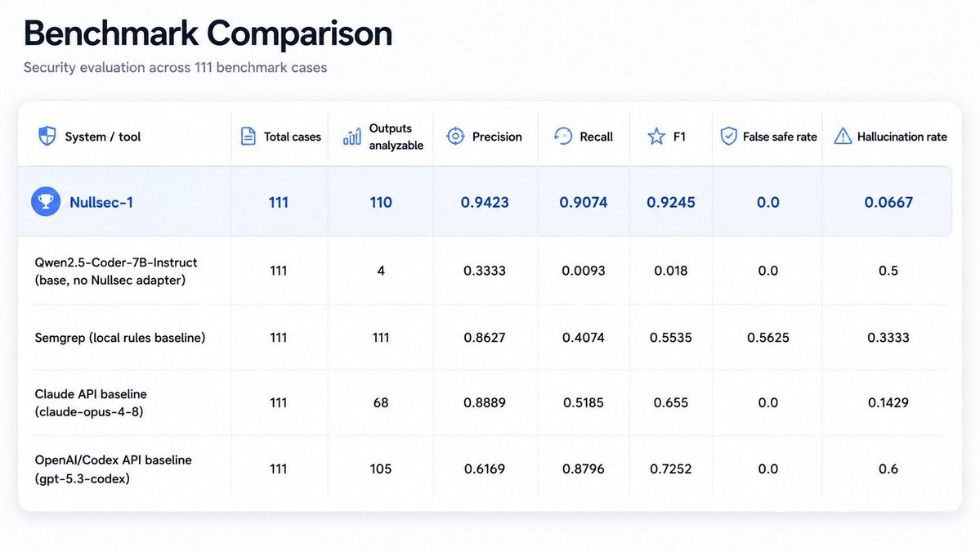Click Qwen hallucination rate 0.5
This screenshot has height=552, width=980.
(888, 271)
